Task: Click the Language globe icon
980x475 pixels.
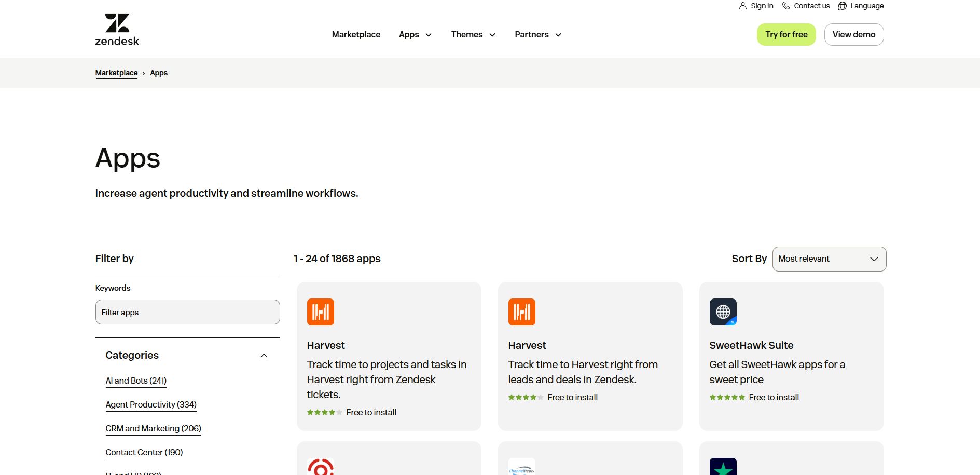Action: pos(843,6)
